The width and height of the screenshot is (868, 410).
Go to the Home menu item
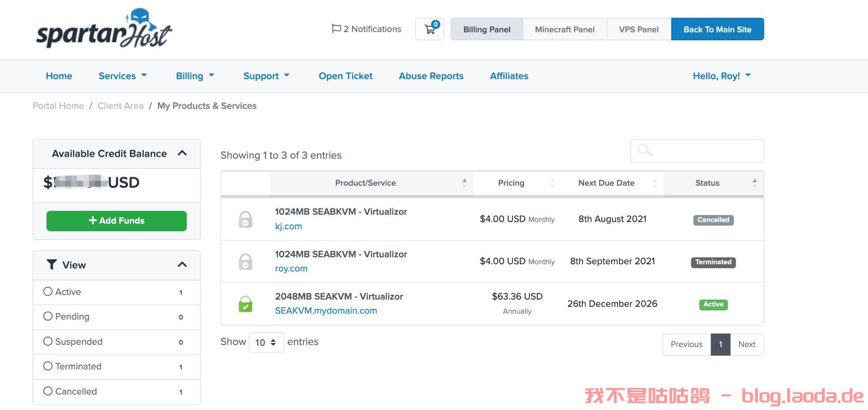(59, 76)
